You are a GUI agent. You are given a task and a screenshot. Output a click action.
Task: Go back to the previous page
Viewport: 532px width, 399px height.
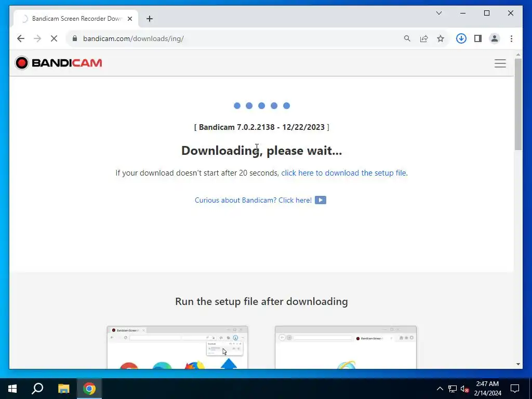click(21, 38)
